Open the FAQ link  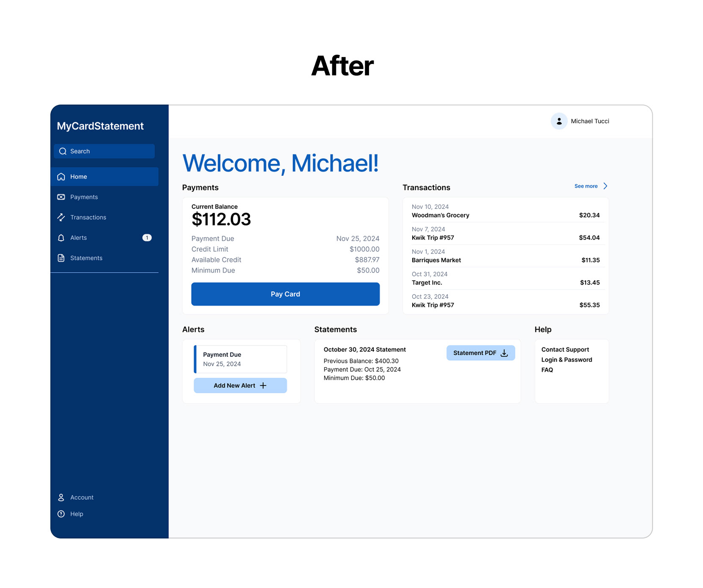click(x=547, y=370)
